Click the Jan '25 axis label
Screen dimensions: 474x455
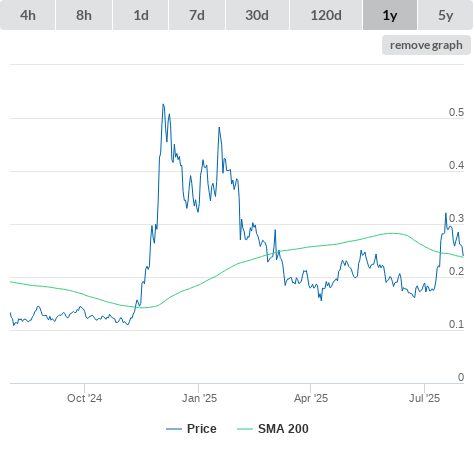click(x=199, y=398)
